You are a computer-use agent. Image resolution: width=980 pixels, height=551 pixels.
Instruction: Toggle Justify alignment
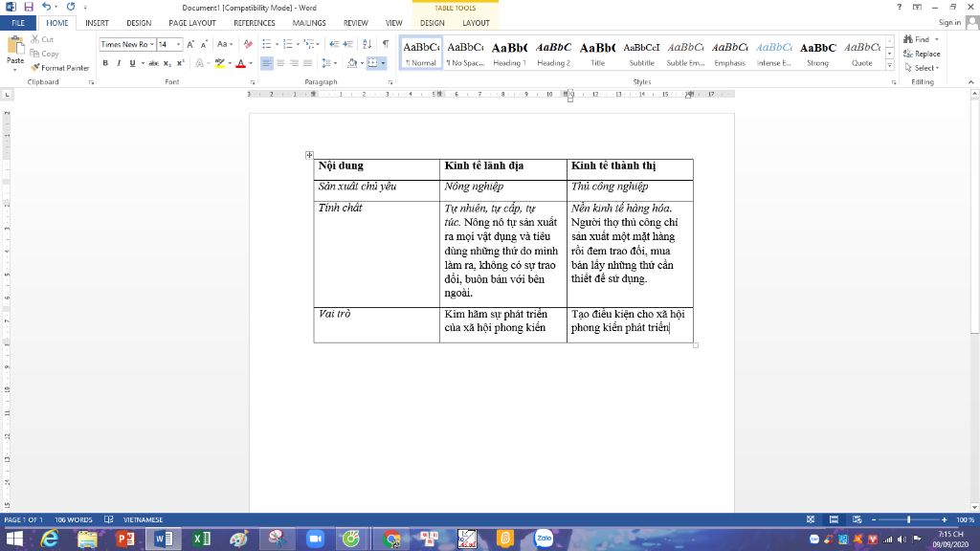click(x=307, y=63)
